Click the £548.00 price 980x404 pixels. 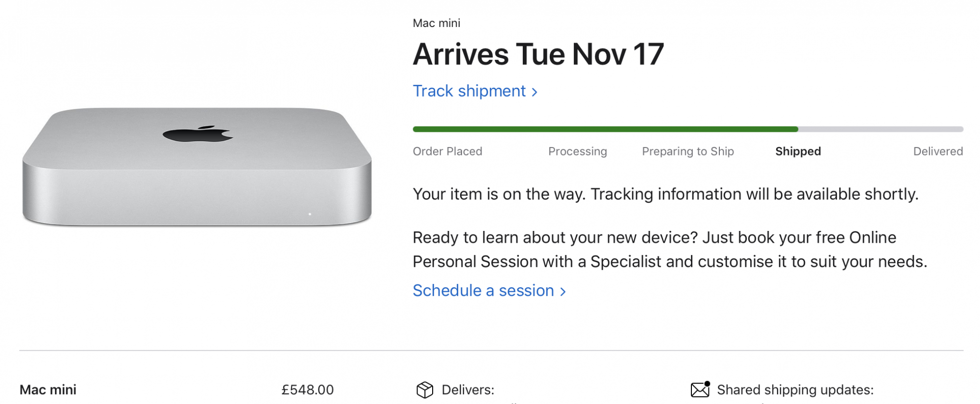click(307, 390)
